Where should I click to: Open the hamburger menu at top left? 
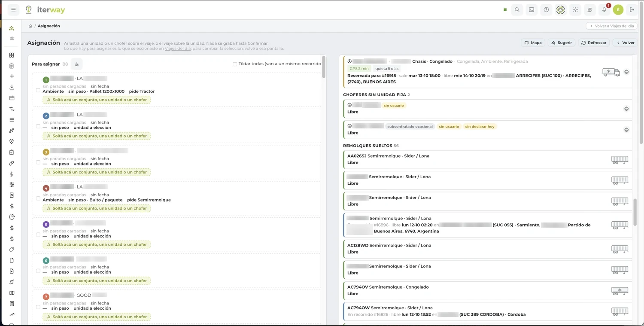point(13,9)
